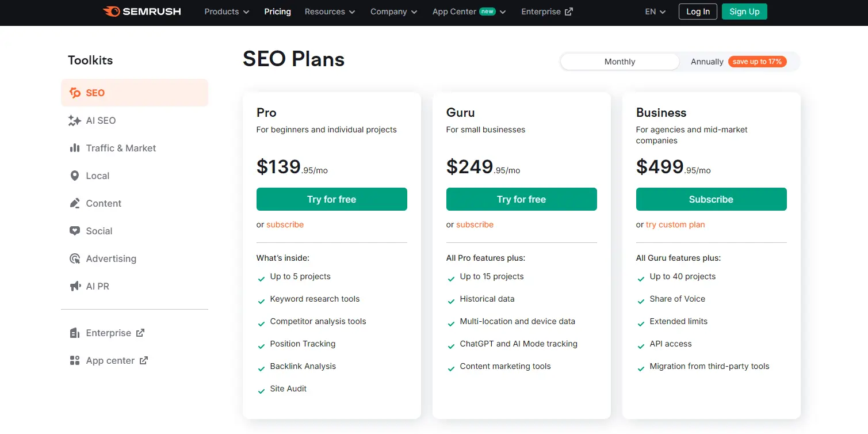
Task: Open the Enterprise link in top navigation
Action: tap(546, 12)
